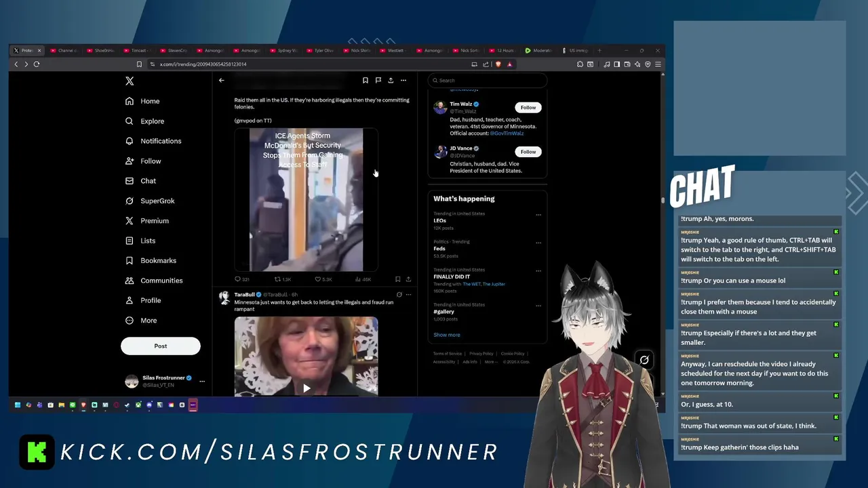Open more options for FINALLY DID IT trend
The height and width of the screenshot is (488, 868).
coord(538,271)
